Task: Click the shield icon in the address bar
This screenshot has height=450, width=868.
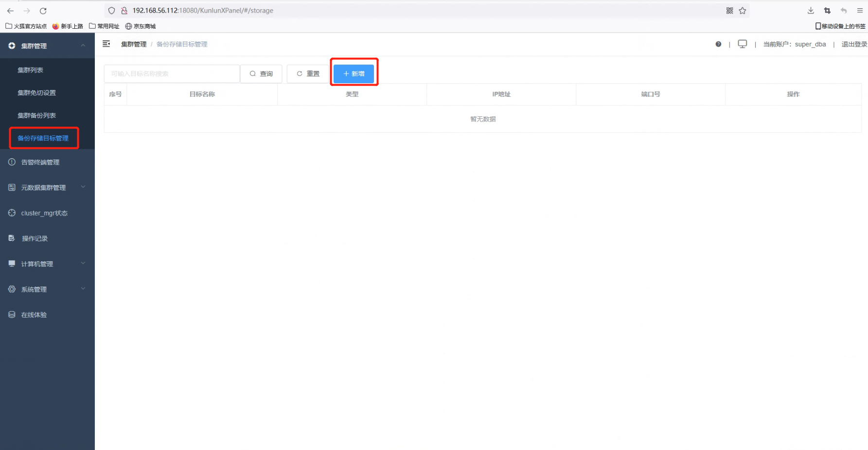Action: [x=111, y=11]
